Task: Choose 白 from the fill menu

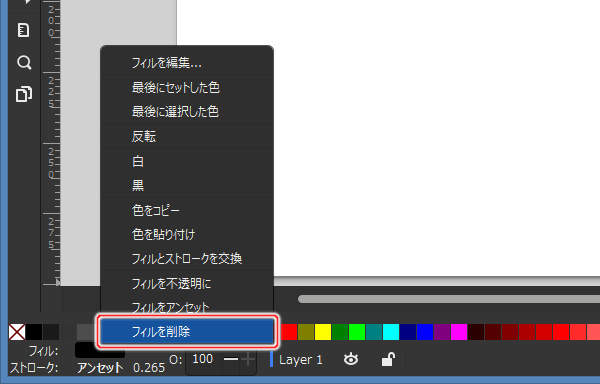Action: 187,161
